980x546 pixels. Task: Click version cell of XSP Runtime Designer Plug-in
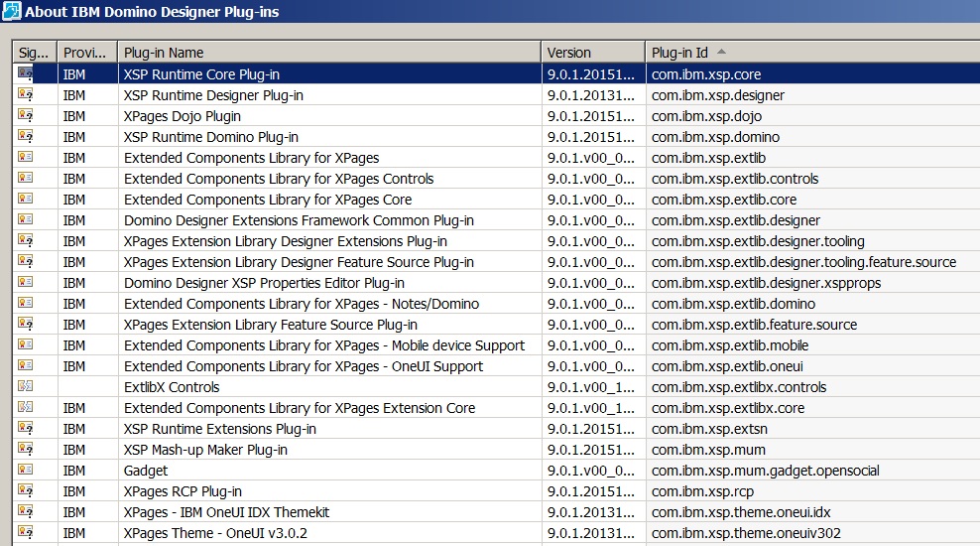[x=593, y=95]
